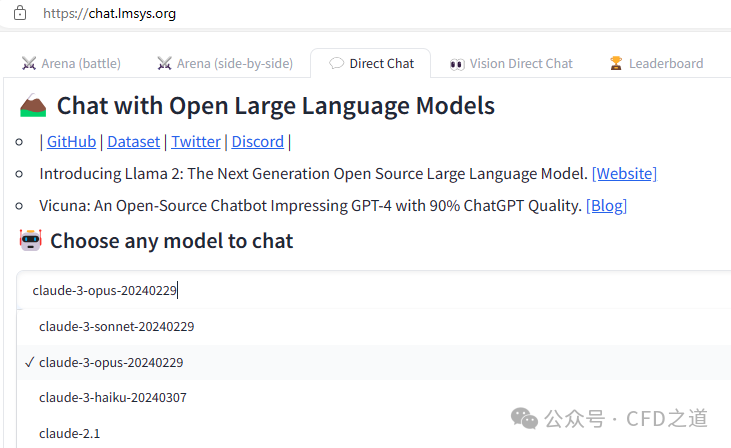The height and width of the screenshot is (448, 731).
Task: Click the trophy Leaderboard icon
Action: point(616,63)
